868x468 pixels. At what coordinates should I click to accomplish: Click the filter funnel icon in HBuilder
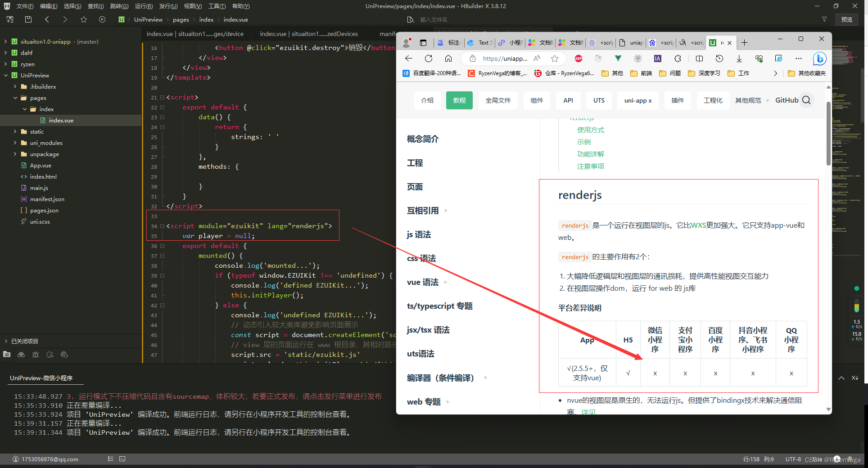click(824, 19)
